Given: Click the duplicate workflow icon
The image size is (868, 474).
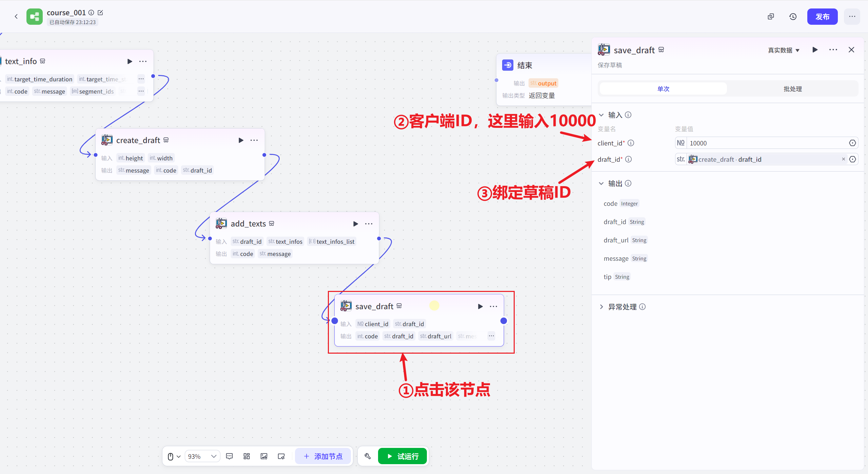Looking at the screenshot, I should (770, 16).
